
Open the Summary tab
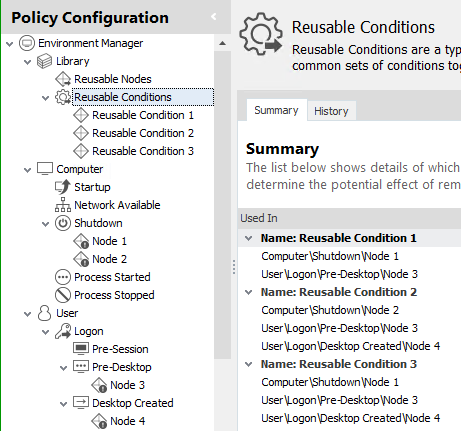click(276, 110)
